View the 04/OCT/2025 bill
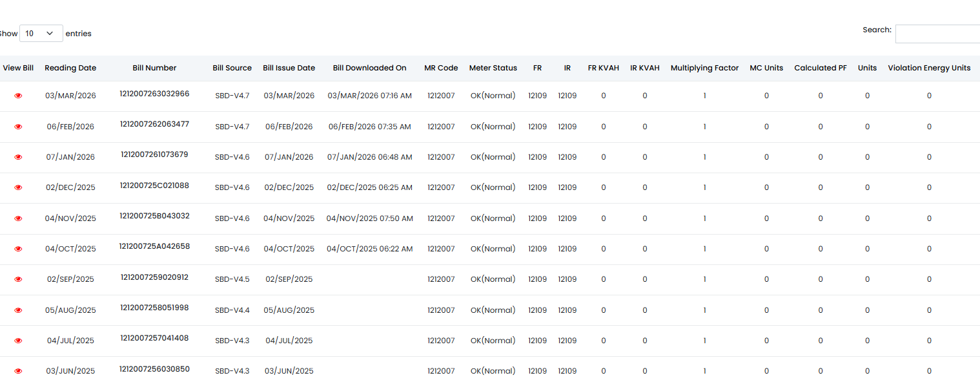The width and height of the screenshot is (980, 382). pyautogui.click(x=18, y=249)
